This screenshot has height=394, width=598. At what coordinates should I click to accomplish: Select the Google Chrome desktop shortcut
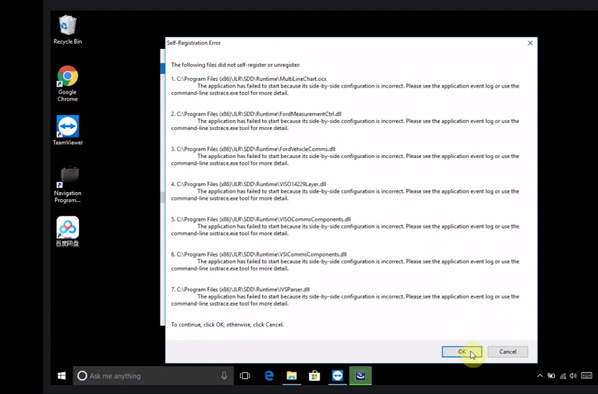pyautogui.click(x=68, y=83)
